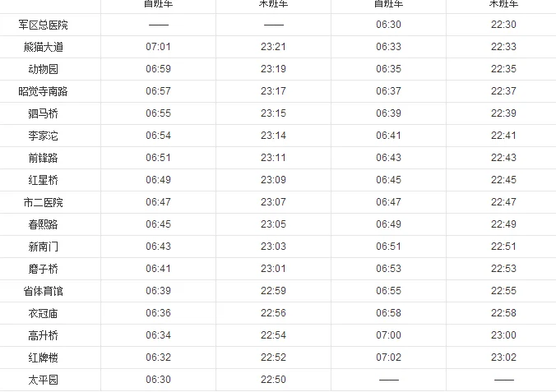
Task: Click the 前锋路 station name
Action: (44, 158)
